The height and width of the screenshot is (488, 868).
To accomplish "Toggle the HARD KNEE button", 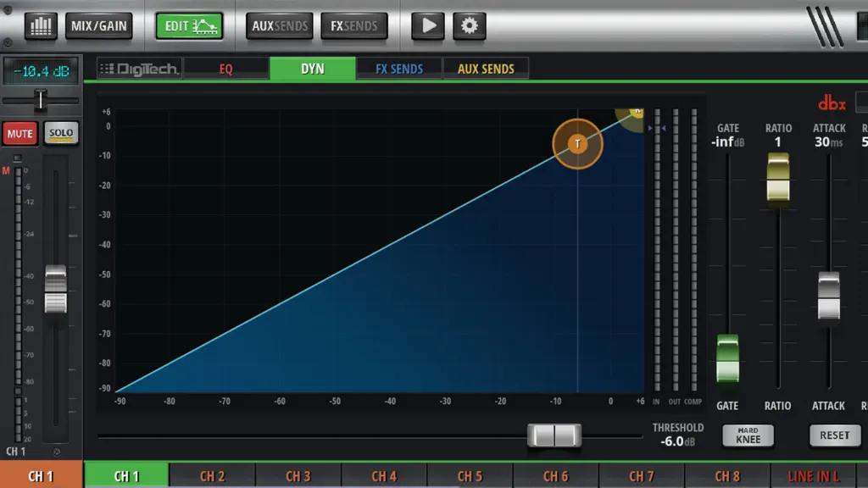I will (x=748, y=435).
